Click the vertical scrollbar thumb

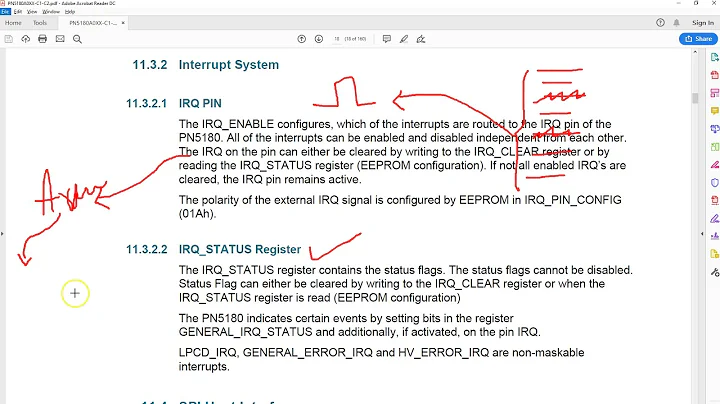695,98
